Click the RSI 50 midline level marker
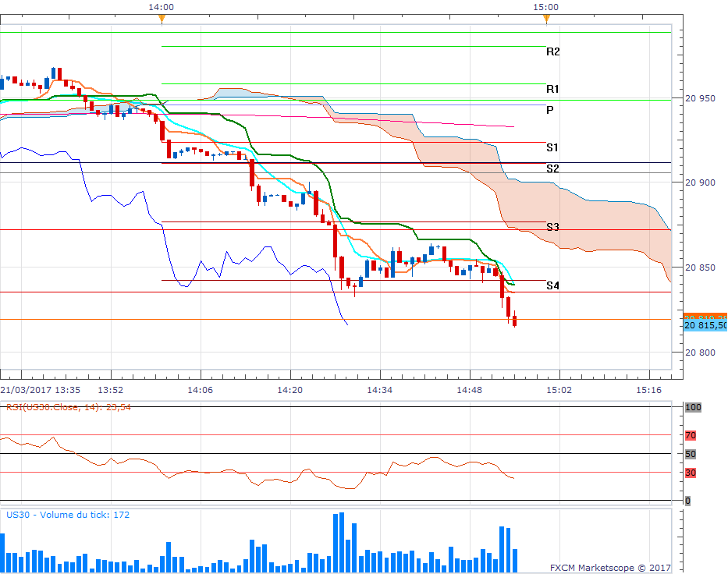Screen dimensions: 728x574 [x=691, y=454]
